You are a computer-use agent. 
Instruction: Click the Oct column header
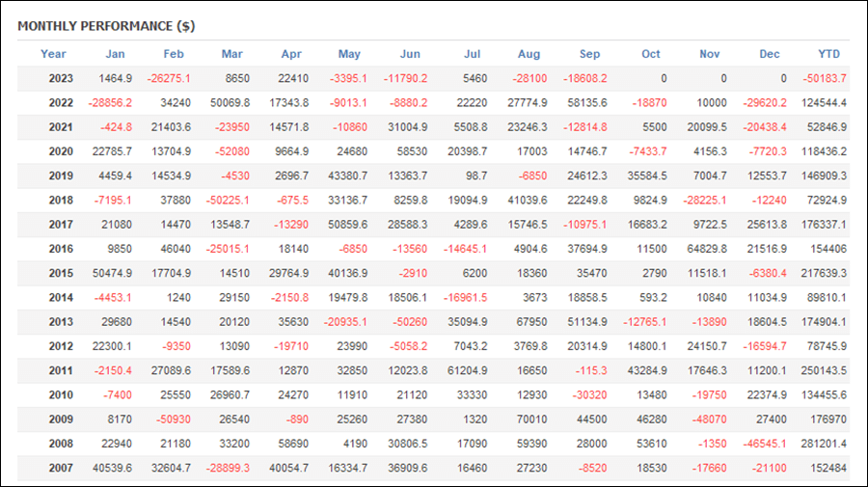click(651, 54)
